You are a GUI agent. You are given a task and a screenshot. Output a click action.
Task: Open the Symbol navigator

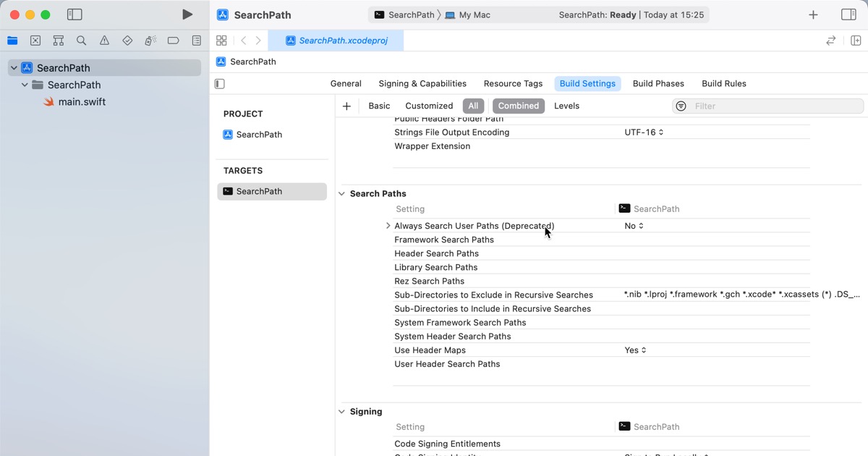(x=59, y=41)
